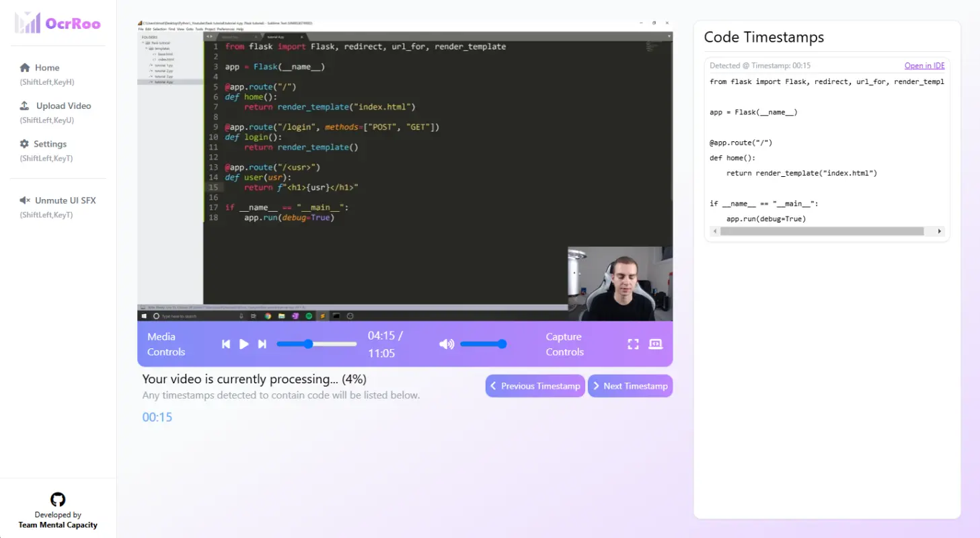Open the GitHub icon above Developed by
Screen dimensions: 980x538
(58, 499)
